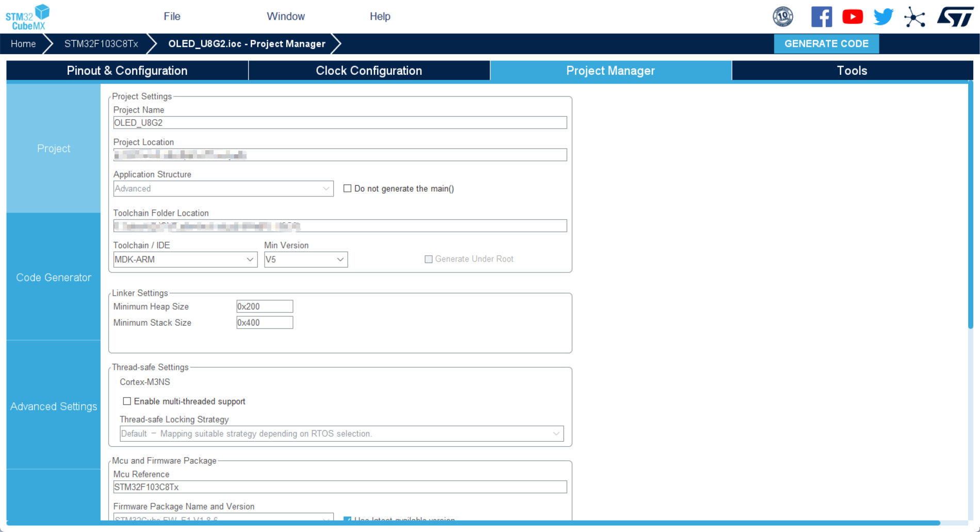Switch to Pinout & Configuration tab
The height and width of the screenshot is (532, 980).
(x=127, y=71)
